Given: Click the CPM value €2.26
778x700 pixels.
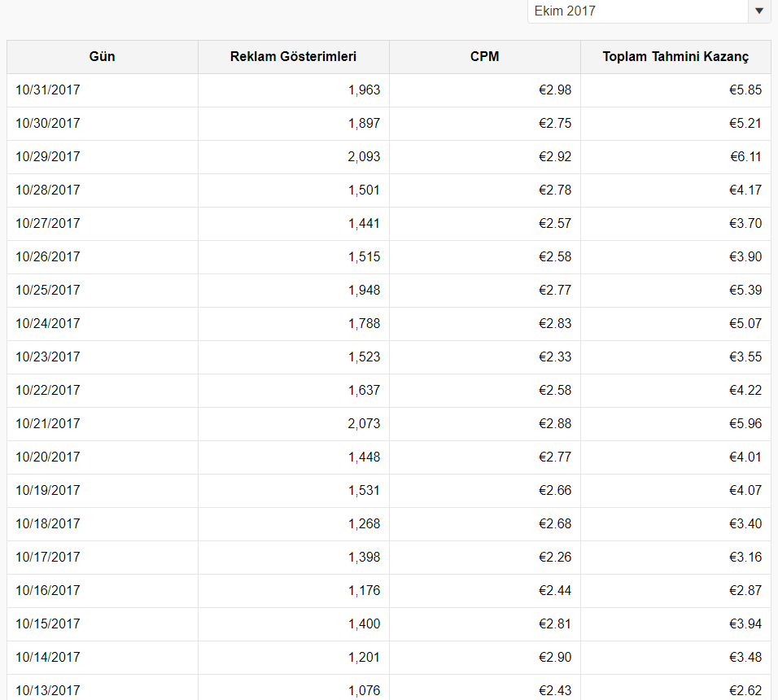Looking at the screenshot, I should [x=555, y=557].
